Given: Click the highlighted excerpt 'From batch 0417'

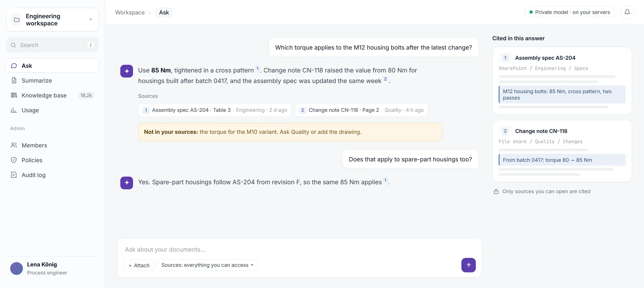Looking at the screenshot, I should point(562,160).
